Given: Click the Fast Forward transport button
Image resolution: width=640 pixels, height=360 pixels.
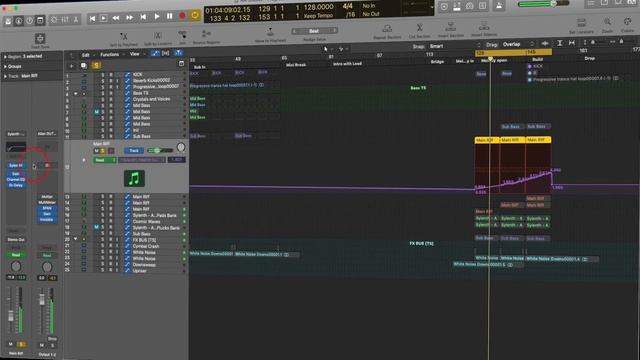Looking at the screenshot, I should click(x=129, y=18).
